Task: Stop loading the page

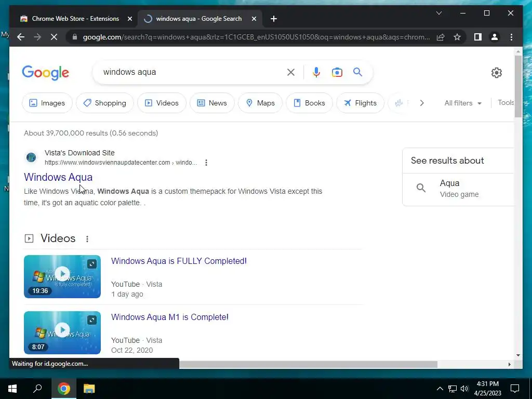Action: 54,37
